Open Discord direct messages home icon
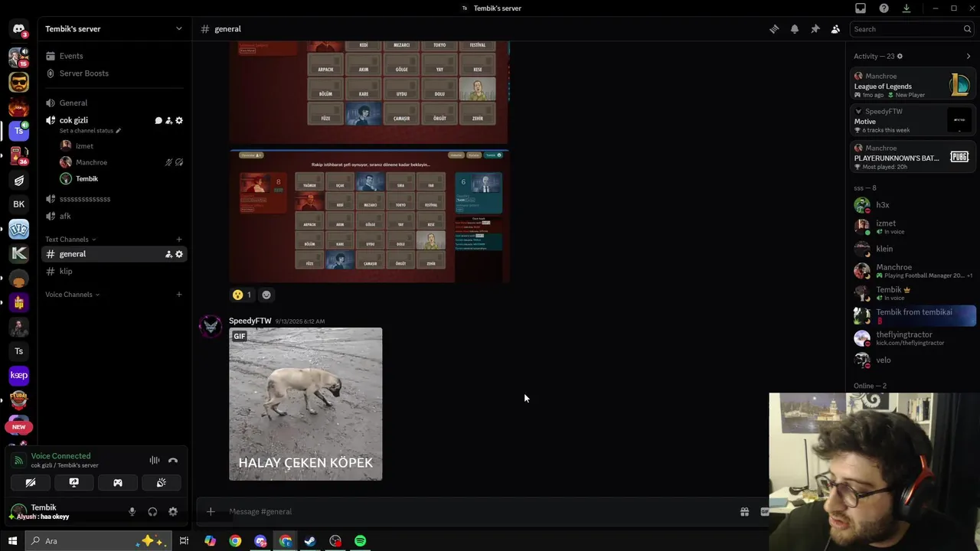980x551 pixels. click(x=18, y=29)
